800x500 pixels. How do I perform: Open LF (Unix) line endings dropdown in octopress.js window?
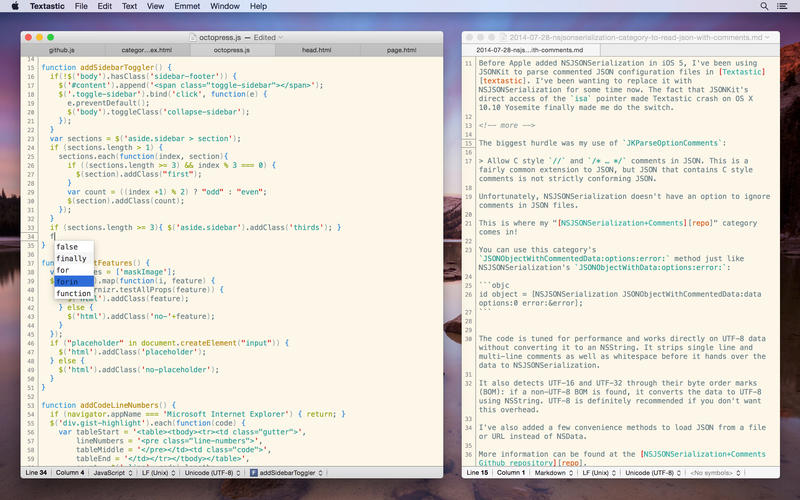click(159, 473)
